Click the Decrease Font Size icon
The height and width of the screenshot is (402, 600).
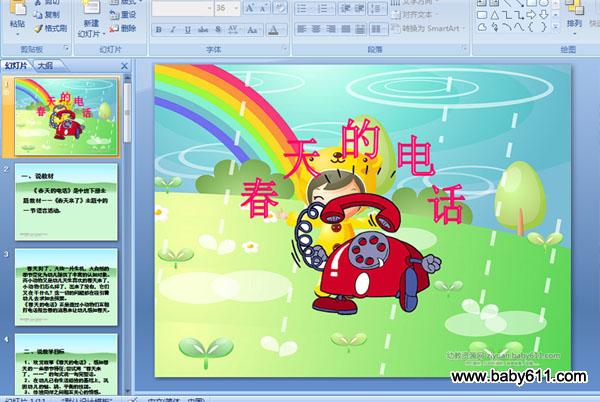[x=264, y=8]
